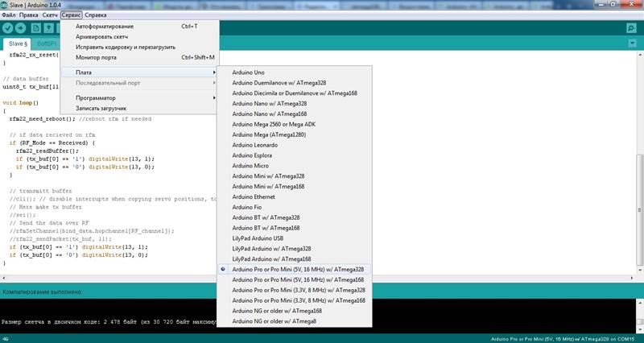The height and width of the screenshot is (343, 644).
Task: Click the Arduino app icon in title bar
Action: click(x=4, y=4)
